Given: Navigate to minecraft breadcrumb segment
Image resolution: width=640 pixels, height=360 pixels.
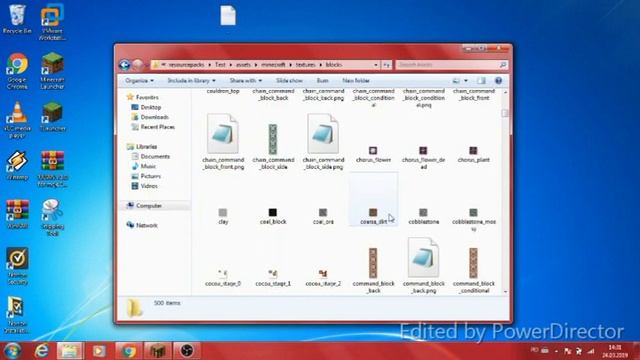Looking at the screenshot, I should click(x=273, y=64).
